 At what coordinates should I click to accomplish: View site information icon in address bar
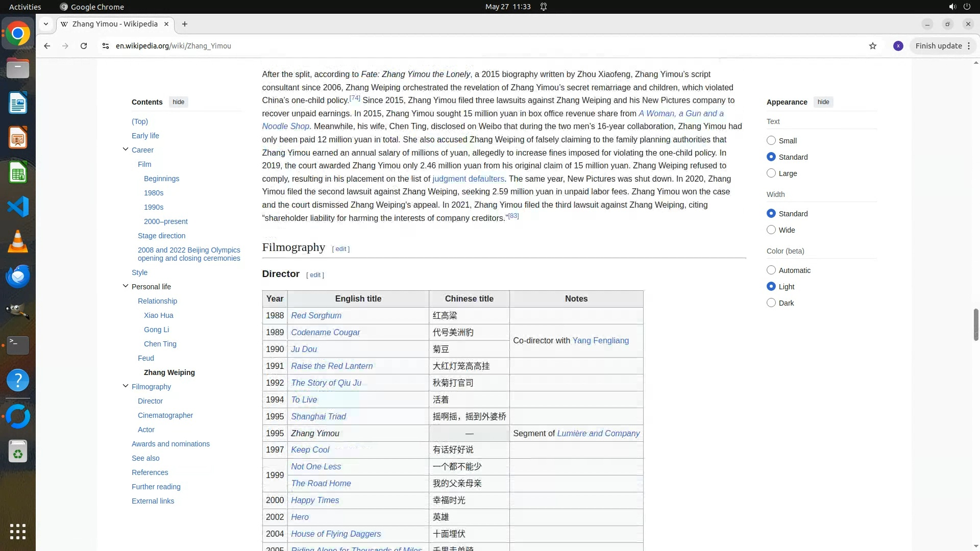(106, 46)
